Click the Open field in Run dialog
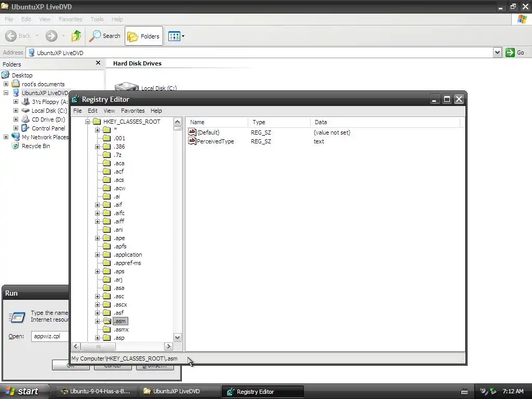This screenshot has height=399, width=532. point(50,336)
